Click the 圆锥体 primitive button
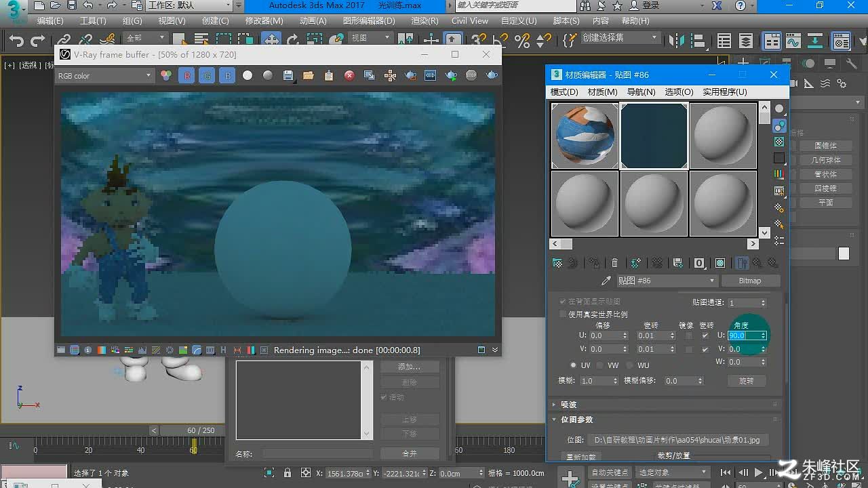868x488 pixels. coord(825,146)
